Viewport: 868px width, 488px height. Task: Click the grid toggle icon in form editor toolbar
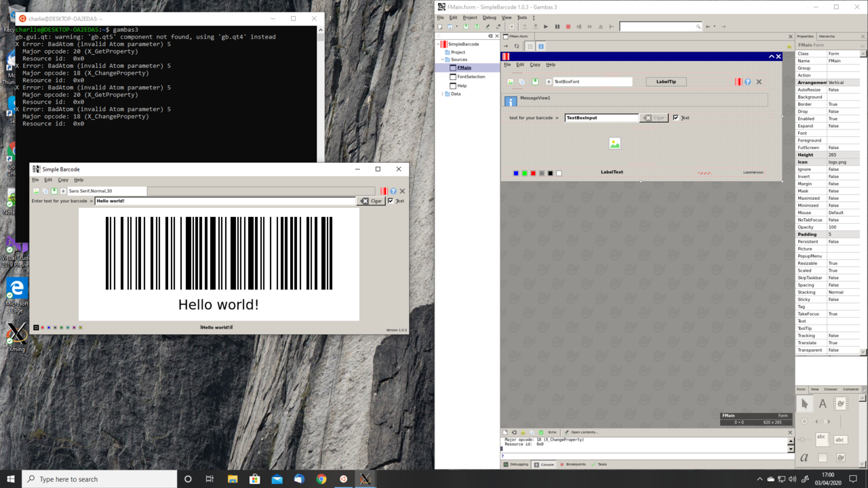530,46
